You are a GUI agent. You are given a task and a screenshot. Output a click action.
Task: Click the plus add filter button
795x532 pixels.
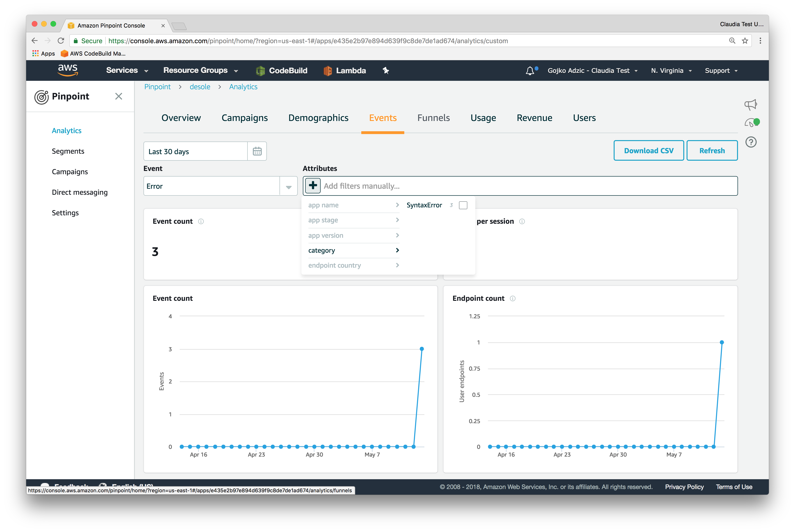(x=313, y=186)
